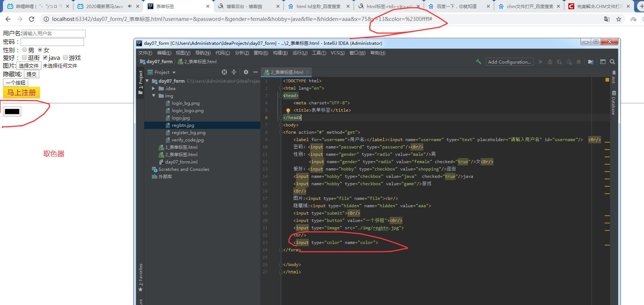The image size is (644, 305).
Task: Click the IntelliJ Stop square icon
Action: coord(579,62)
